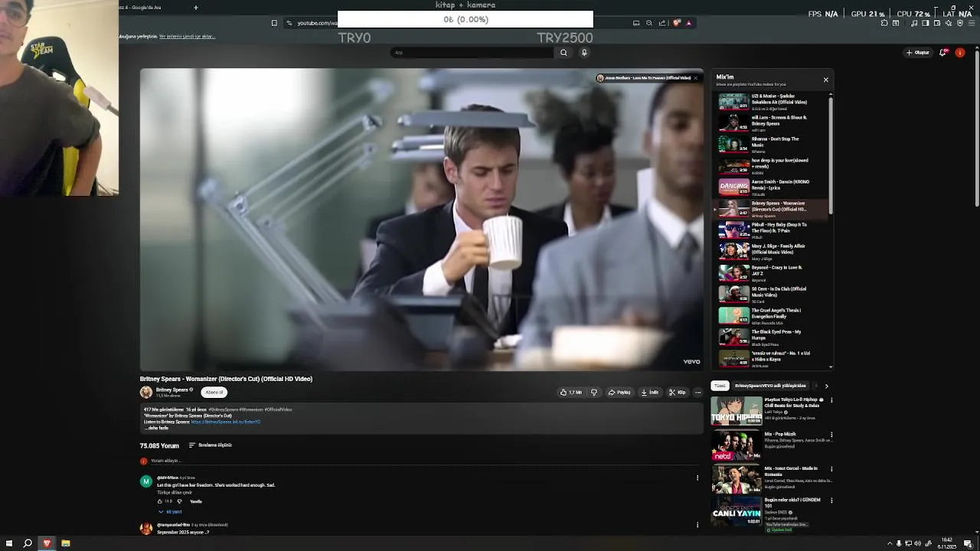The height and width of the screenshot is (551, 980).
Task: Open options menu for first comment
Action: pos(697,478)
